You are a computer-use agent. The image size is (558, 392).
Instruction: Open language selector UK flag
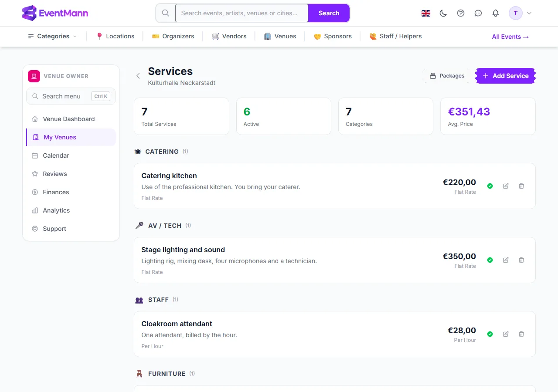426,13
